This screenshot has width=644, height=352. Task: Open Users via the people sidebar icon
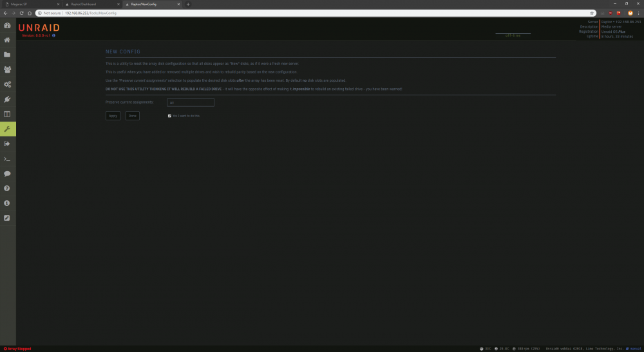tap(7, 69)
